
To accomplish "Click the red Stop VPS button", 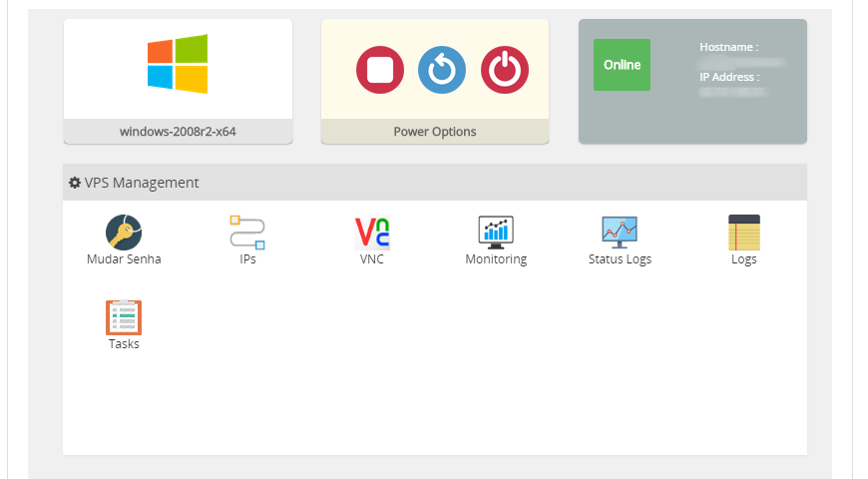I will (380, 70).
